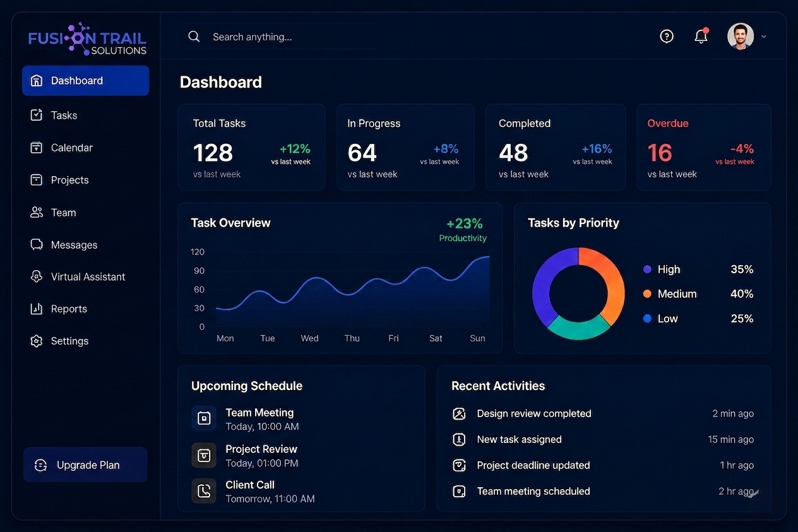Click the +23% Productivity value

(464, 223)
